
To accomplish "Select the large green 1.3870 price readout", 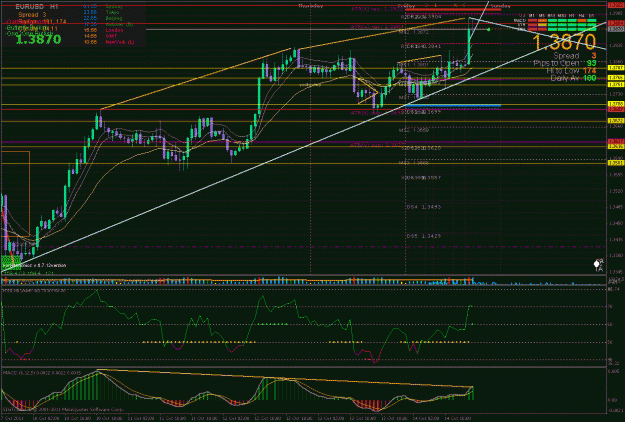I will [39, 39].
